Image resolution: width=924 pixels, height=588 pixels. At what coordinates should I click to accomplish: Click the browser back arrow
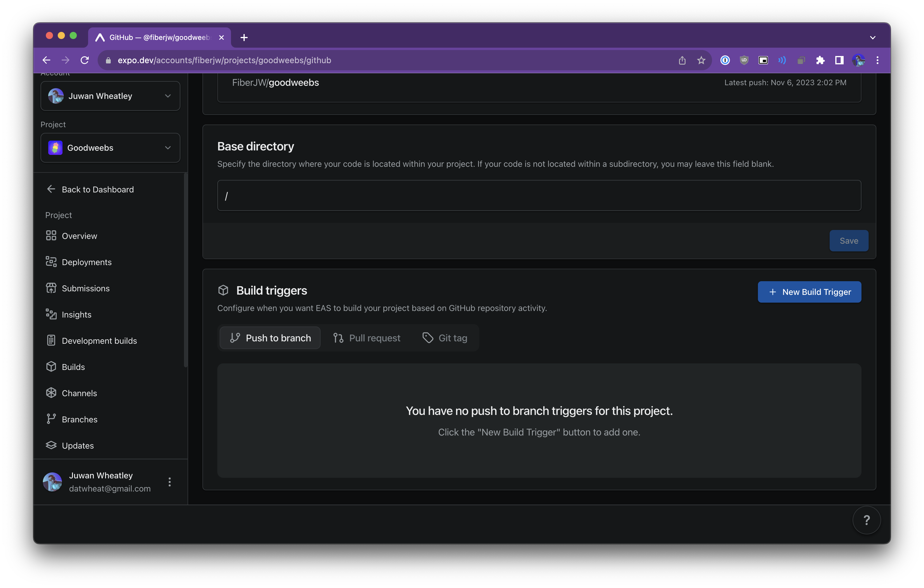point(46,60)
